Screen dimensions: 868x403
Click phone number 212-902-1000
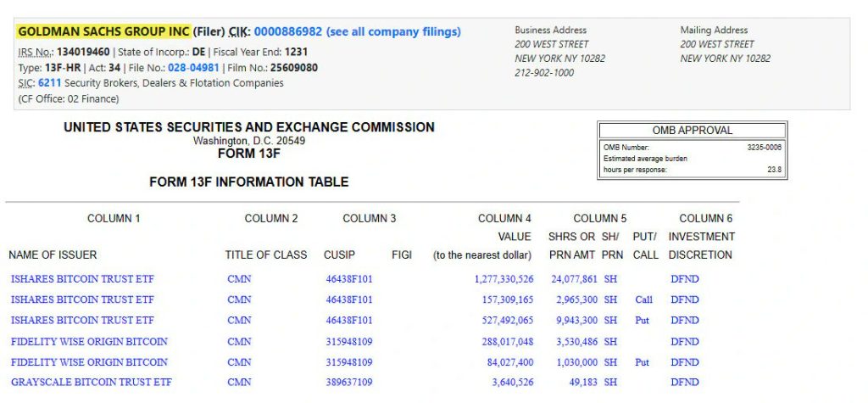544,73
